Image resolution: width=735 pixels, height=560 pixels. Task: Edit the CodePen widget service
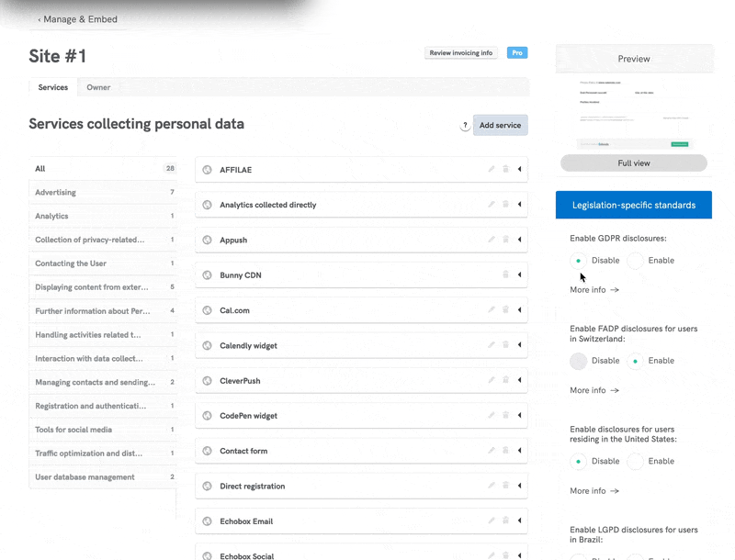coord(492,416)
